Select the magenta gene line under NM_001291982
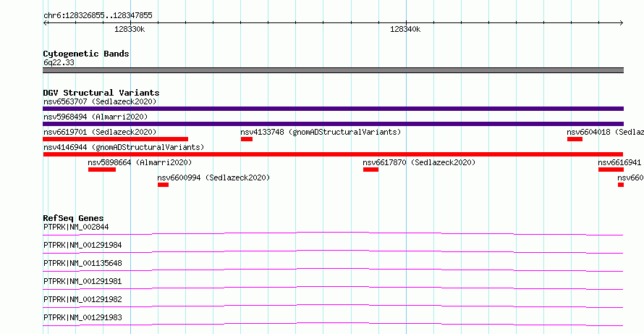This screenshot has height=334, width=644. point(333,306)
